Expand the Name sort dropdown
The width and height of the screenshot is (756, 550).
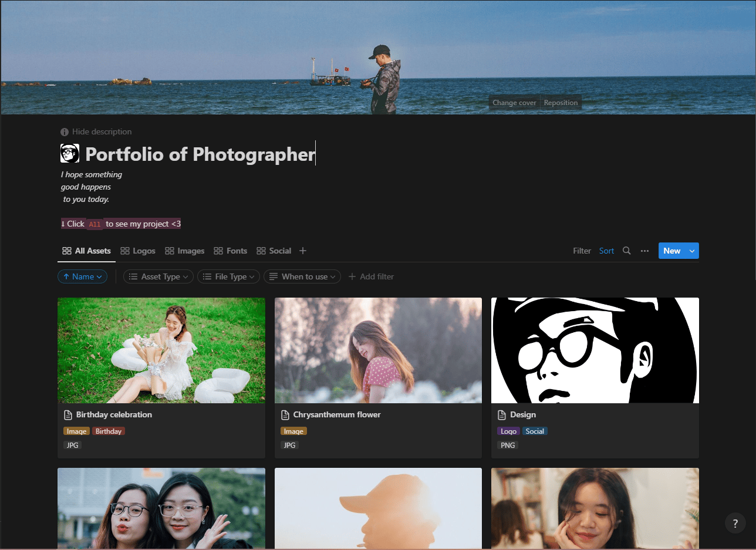click(x=82, y=276)
